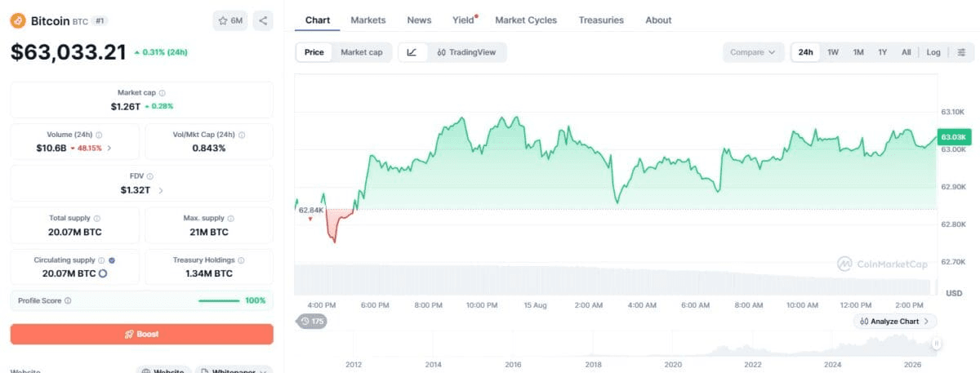Screen dimensions: 980x373
Task: Select the 1Y time range
Action: tap(883, 52)
